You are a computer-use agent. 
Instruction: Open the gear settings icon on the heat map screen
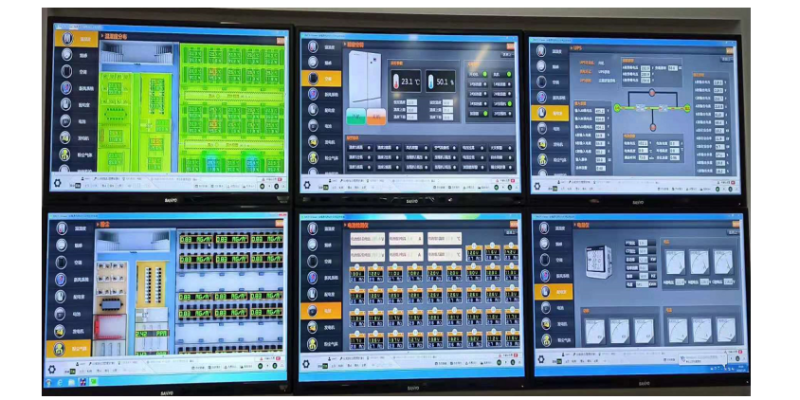58,185
